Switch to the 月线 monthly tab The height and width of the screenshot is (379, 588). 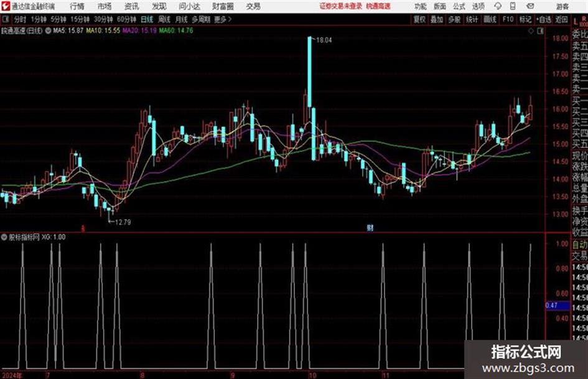(182, 19)
